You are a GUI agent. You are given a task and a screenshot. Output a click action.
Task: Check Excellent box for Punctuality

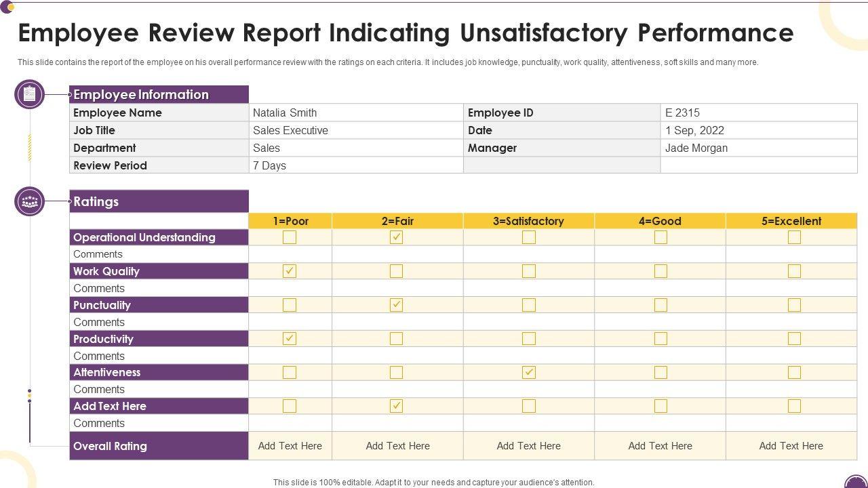pos(794,305)
